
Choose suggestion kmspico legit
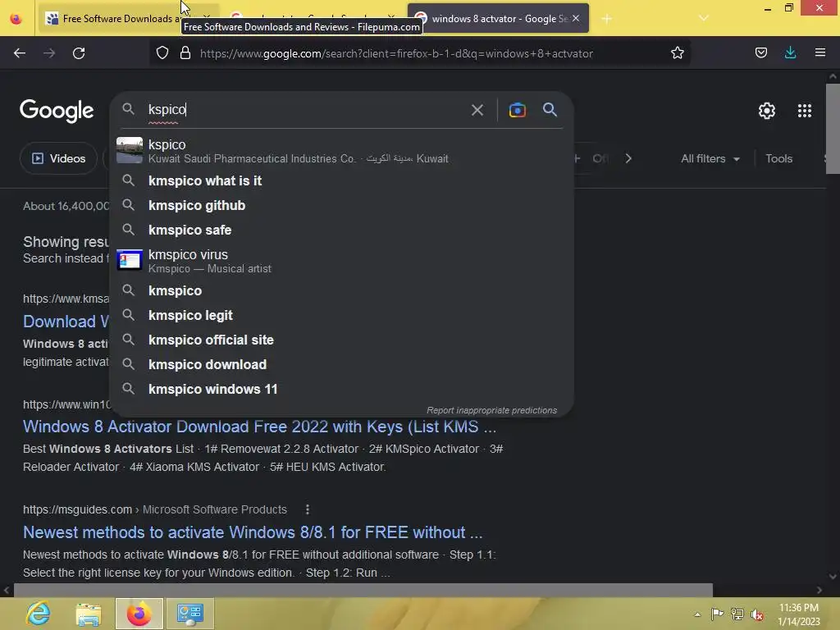pos(342,316)
